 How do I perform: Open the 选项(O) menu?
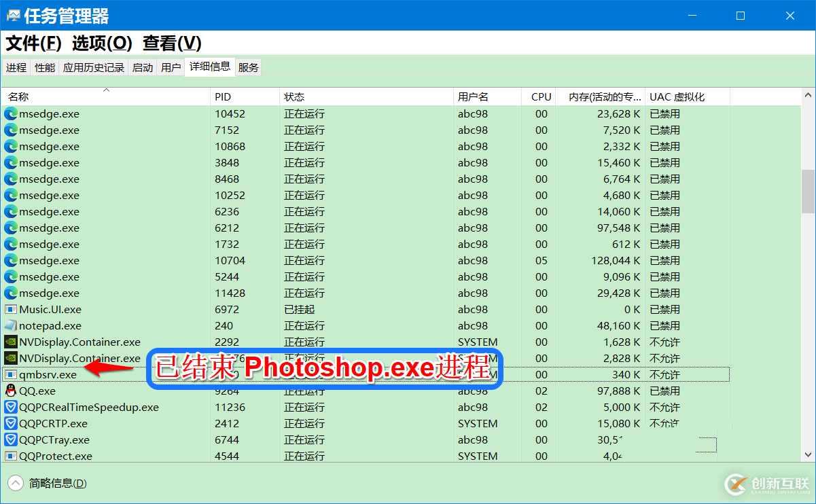pyautogui.click(x=102, y=43)
